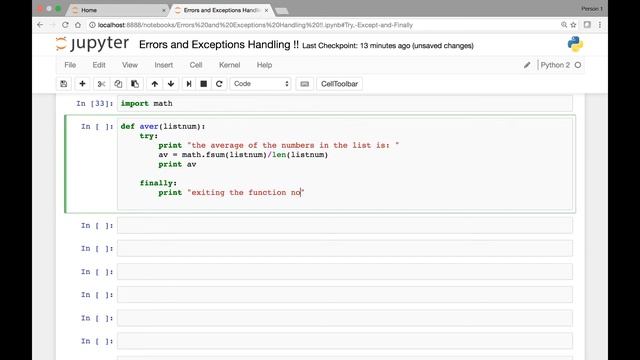640x360 pixels.
Task: Click the "print av" line
Action: 177,164
